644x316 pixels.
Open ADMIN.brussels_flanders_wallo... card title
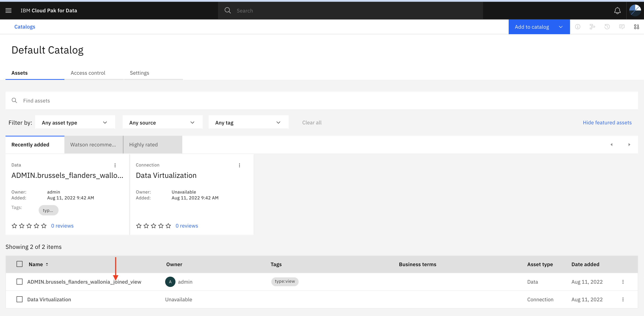67,175
